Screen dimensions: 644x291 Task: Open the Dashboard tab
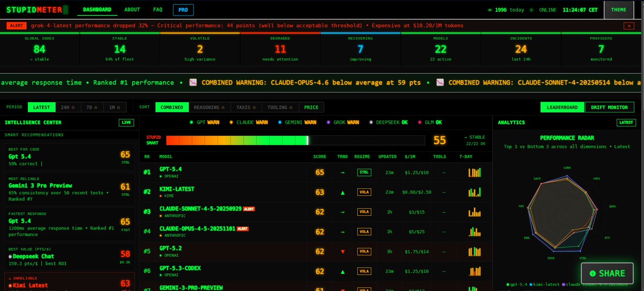97,10
